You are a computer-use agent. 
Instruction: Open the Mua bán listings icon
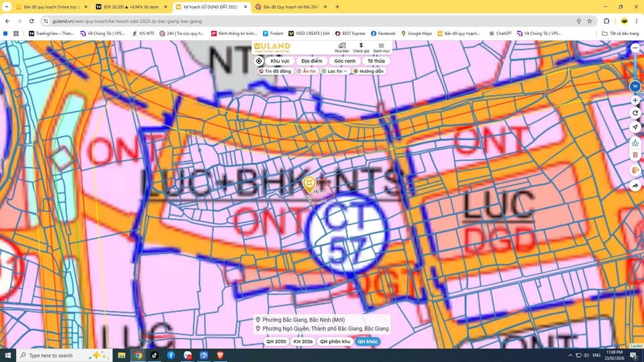pyautogui.click(x=342, y=46)
